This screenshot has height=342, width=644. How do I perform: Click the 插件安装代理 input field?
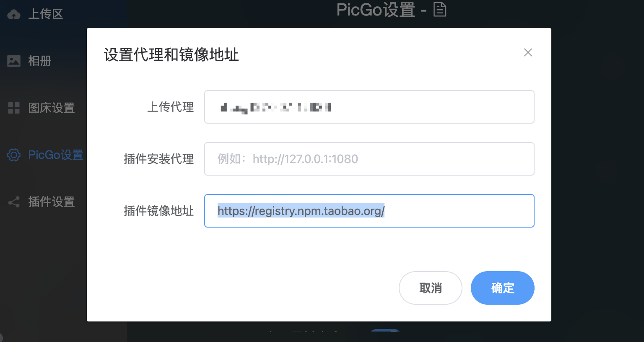pyautogui.click(x=369, y=159)
